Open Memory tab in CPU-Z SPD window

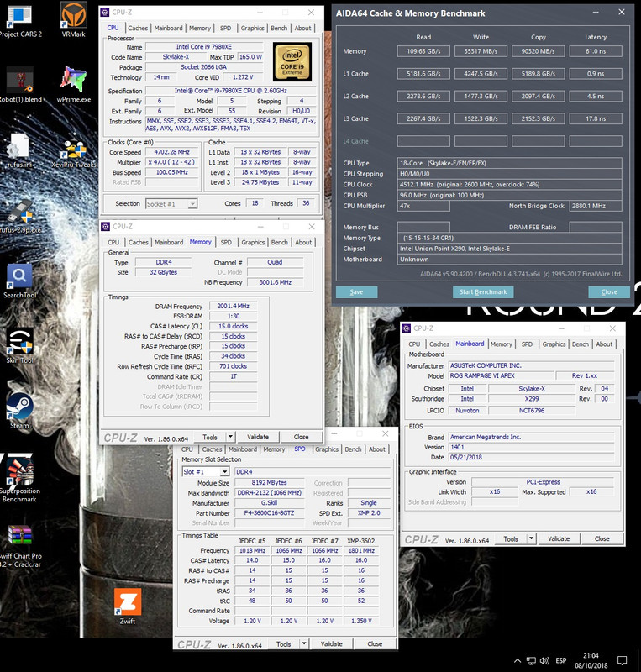274,449
